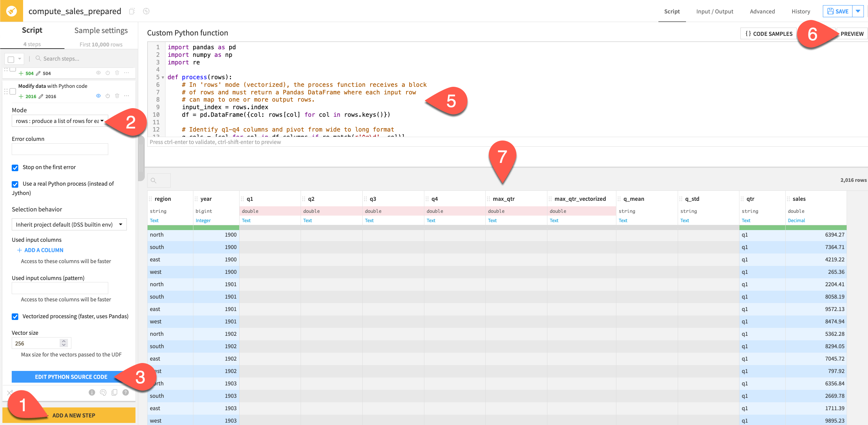Click the grayed eye icon on the 504 step
This screenshot has width=868, height=425.
pyautogui.click(x=98, y=73)
